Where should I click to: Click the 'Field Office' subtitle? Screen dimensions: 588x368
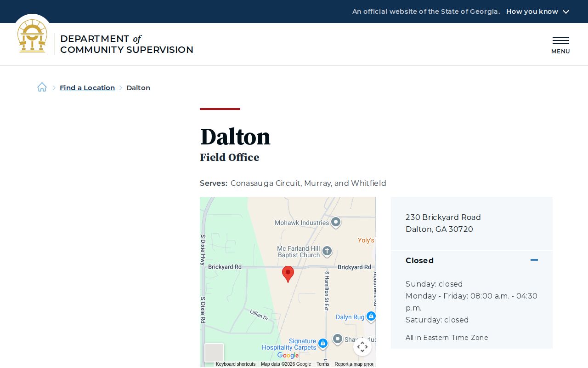[230, 157]
